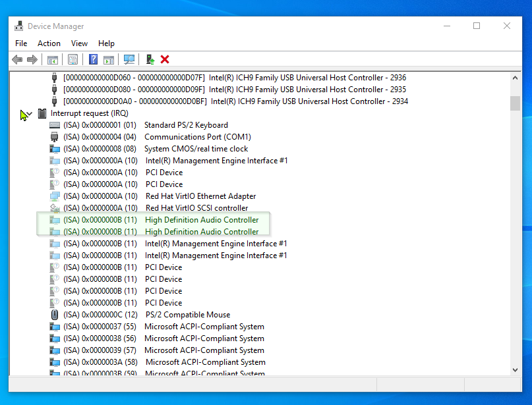Show/hide console tree toolbar icon
This screenshot has width=532, height=405.
click(53, 60)
